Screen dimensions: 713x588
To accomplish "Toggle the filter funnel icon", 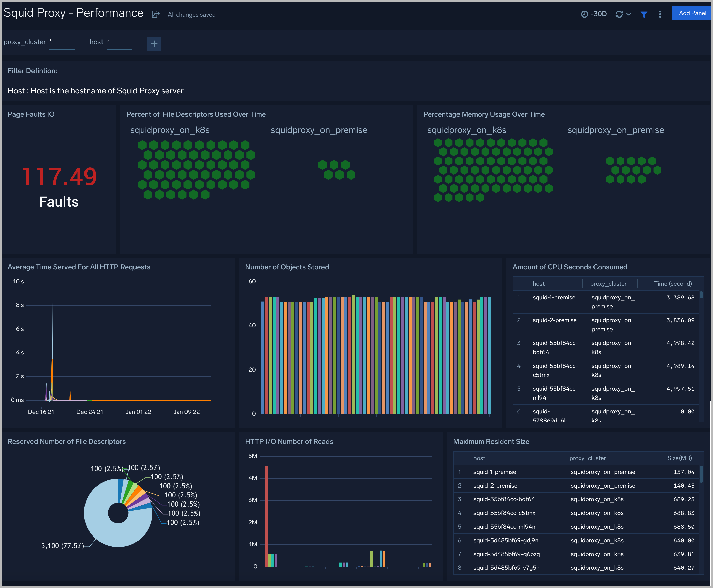I will tap(644, 14).
